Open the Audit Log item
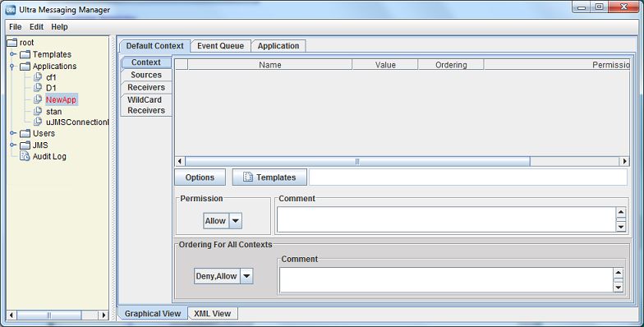Screen dimensions: 644x327 click(x=49, y=156)
